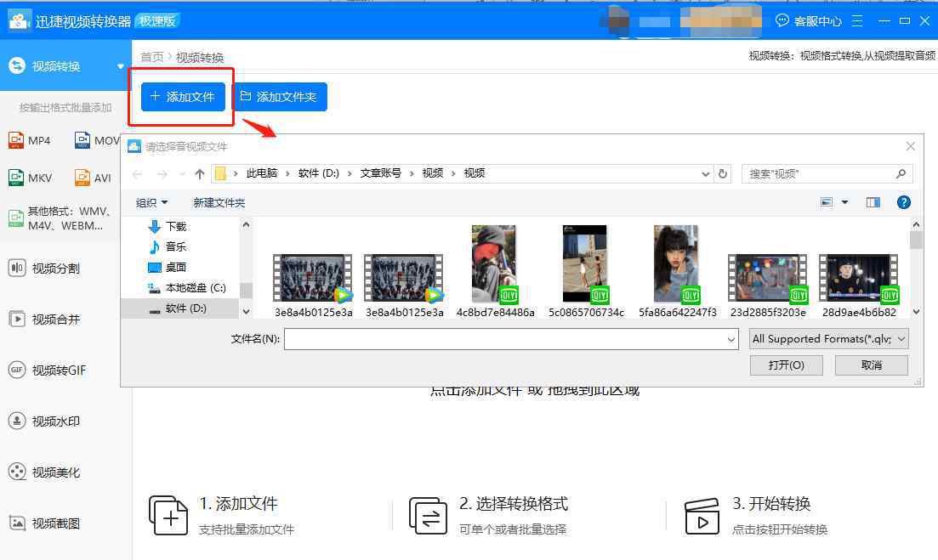
Task: Click nav tree scroll down arrow
Action: (x=246, y=311)
